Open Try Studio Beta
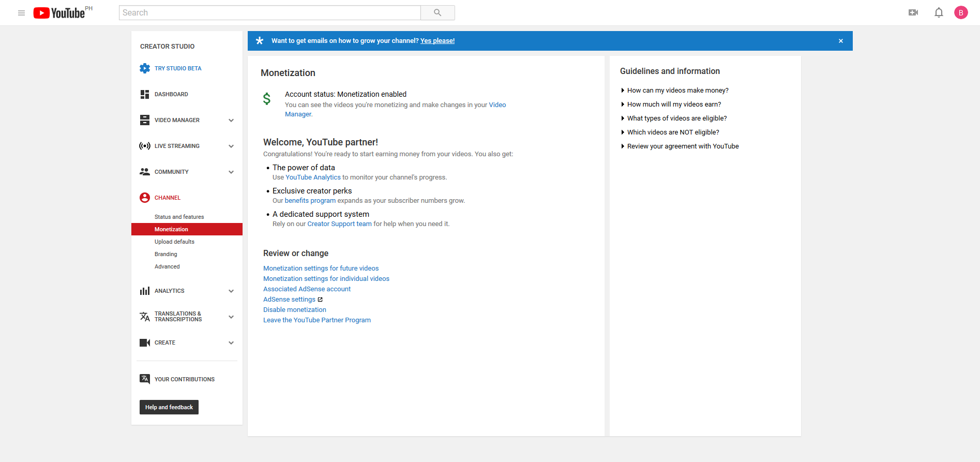This screenshot has width=980, height=462. point(178,68)
